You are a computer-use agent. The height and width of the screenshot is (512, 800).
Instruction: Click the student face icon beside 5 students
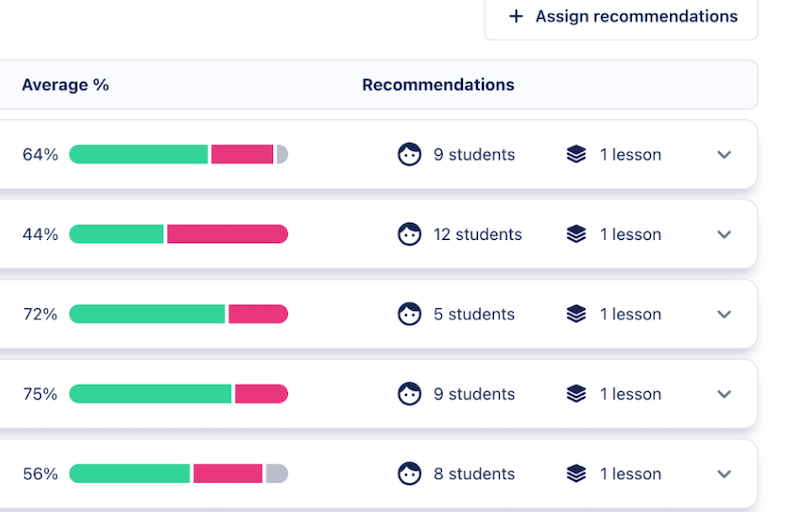click(x=409, y=314)
